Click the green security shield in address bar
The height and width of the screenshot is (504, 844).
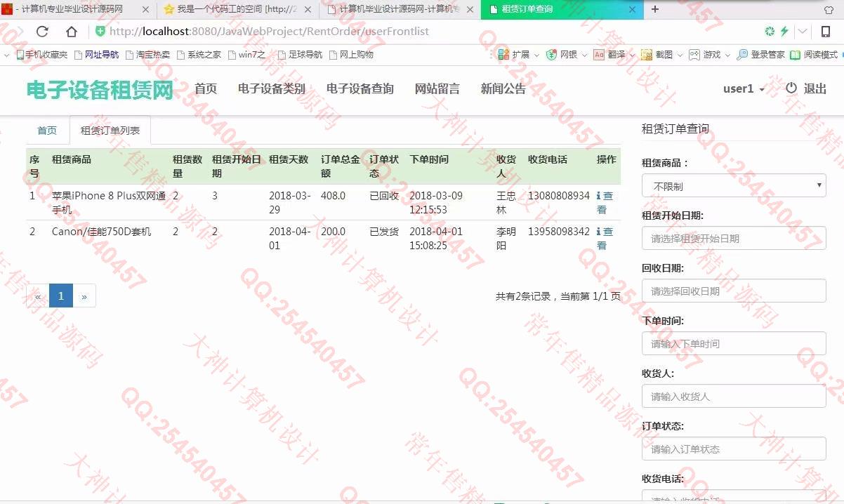[100, 32]
